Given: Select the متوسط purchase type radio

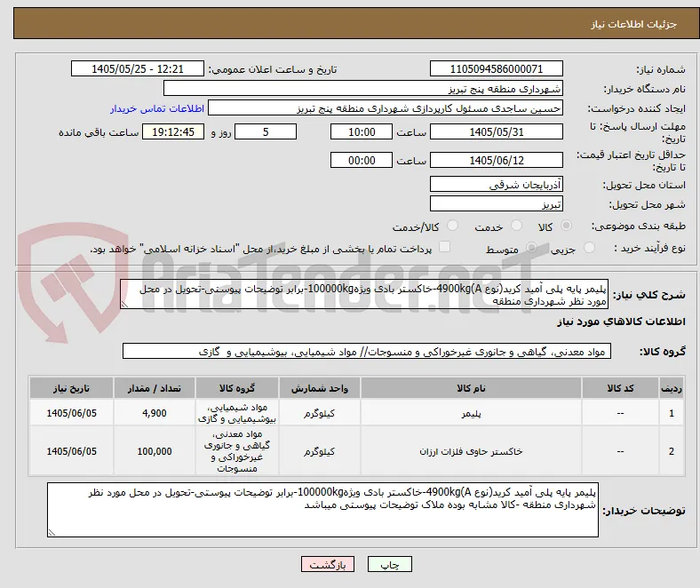Looking at the screenshot, I should tap(531, 247).
